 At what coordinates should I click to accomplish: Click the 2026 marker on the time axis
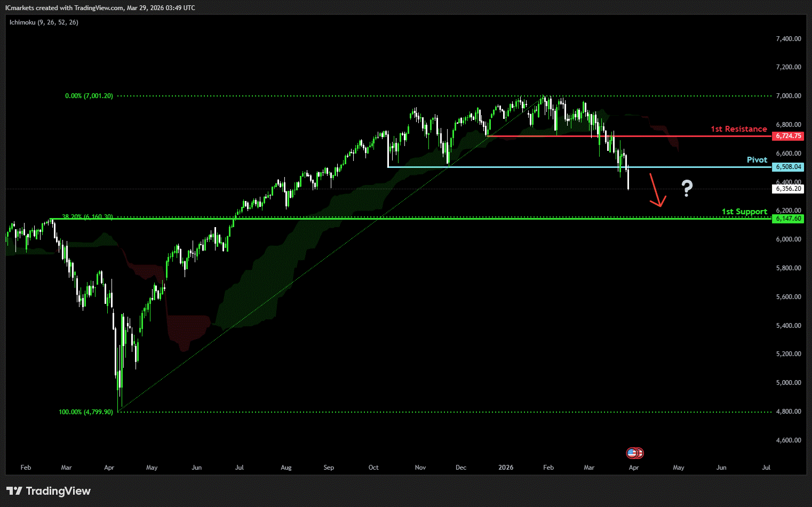[505, 468]
